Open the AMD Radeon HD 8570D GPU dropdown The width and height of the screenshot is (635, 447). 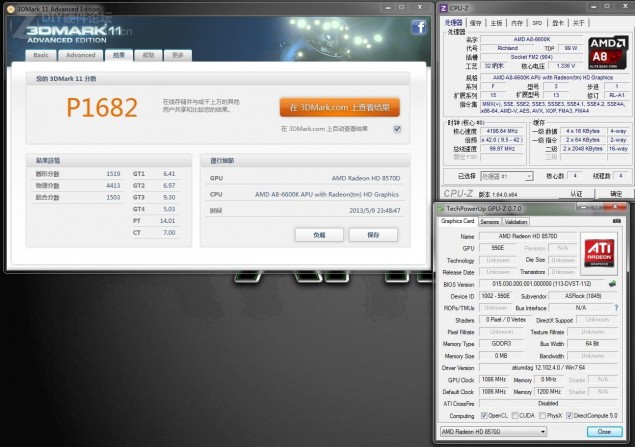pos(493,432)
